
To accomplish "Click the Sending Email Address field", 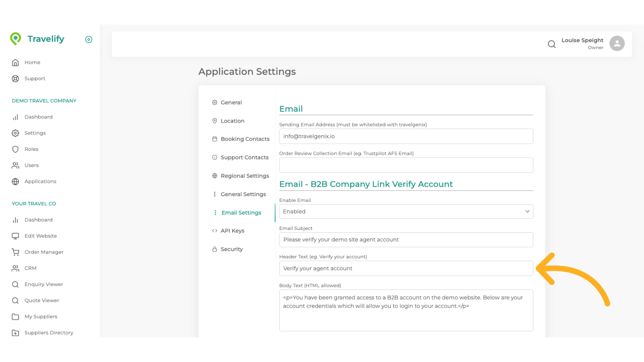I will [x=406, y=136].
